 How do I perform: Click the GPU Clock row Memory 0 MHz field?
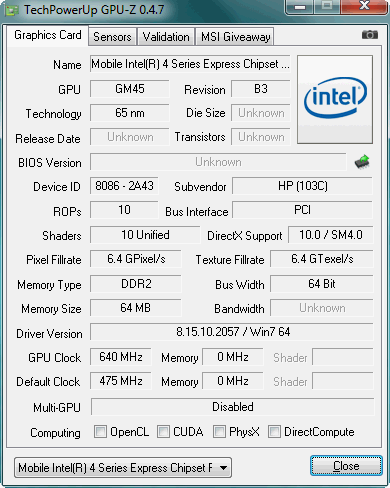coord(233,357)
